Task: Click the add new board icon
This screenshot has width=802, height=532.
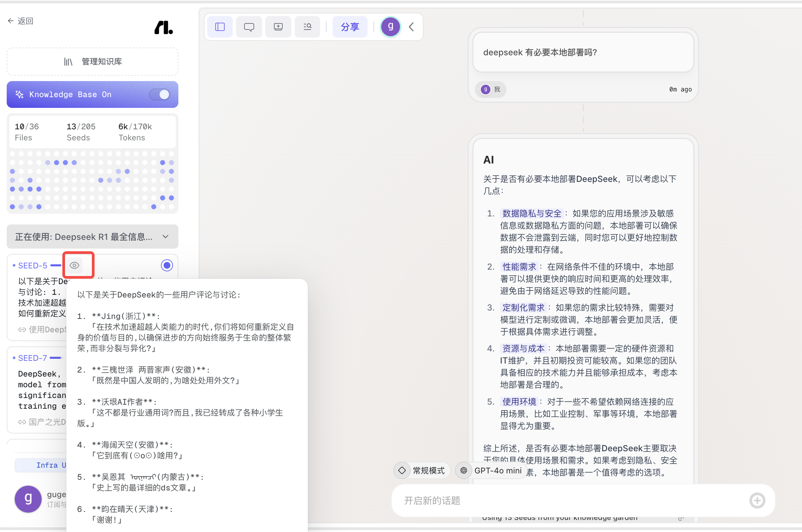Action: (278, 27)
